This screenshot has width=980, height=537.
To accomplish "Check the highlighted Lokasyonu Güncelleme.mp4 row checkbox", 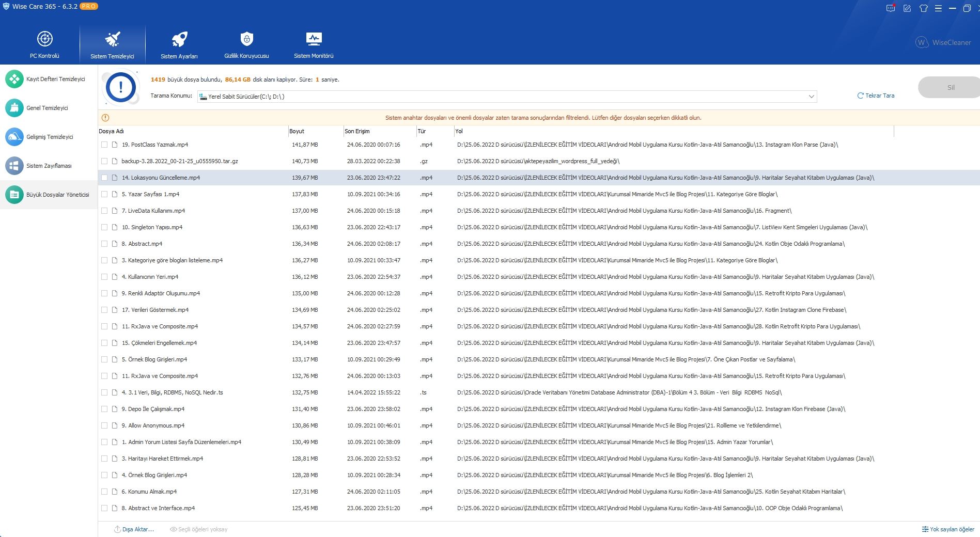I will pyautogui.click(x=105, y=178).
